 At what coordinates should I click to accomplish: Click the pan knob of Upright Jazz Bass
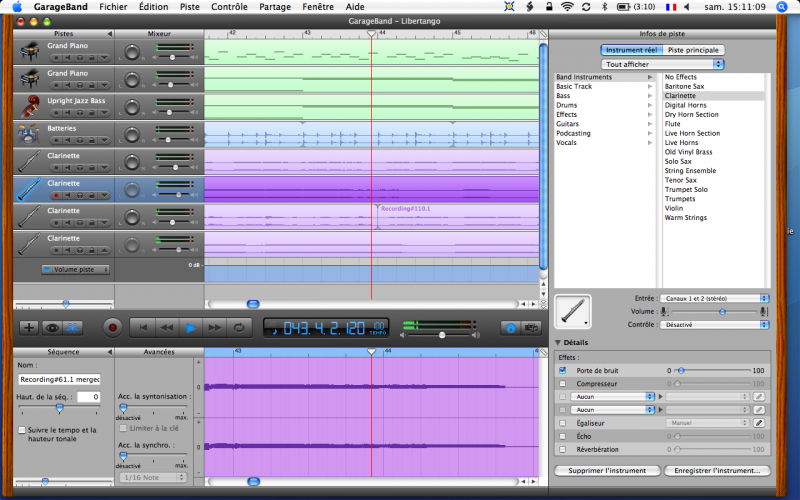(x=132, y=107)
